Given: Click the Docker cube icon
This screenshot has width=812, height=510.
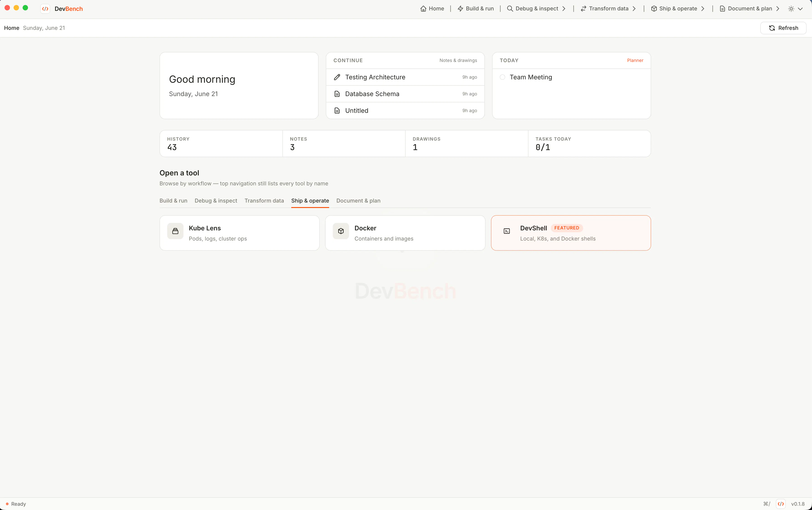Looking at the screenshot, I should [341, 231].
